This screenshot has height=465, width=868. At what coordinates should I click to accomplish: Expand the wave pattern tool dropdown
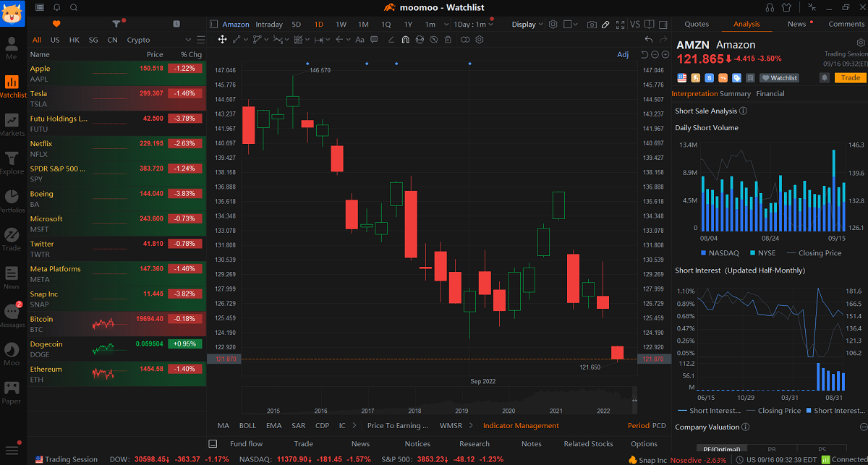click(x=286, y=40)
